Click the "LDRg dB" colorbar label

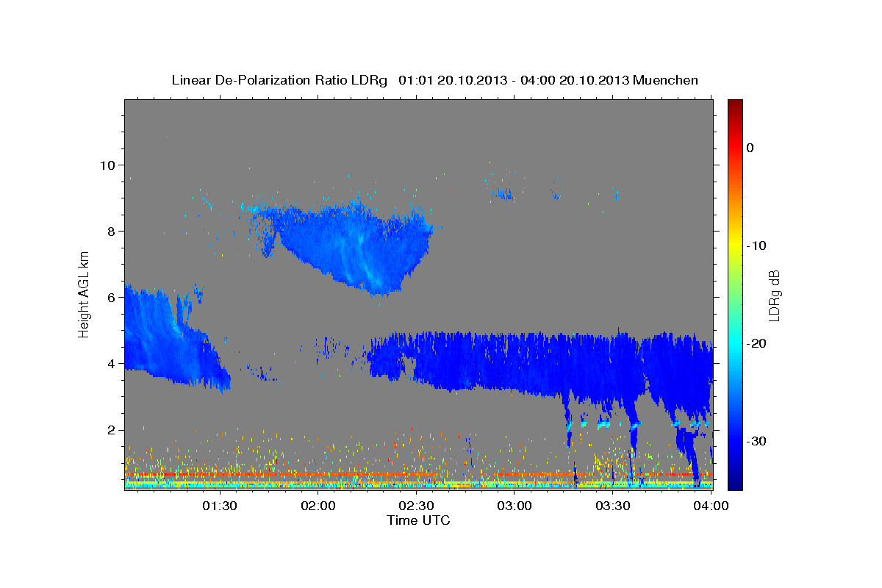tap(774, 295)
